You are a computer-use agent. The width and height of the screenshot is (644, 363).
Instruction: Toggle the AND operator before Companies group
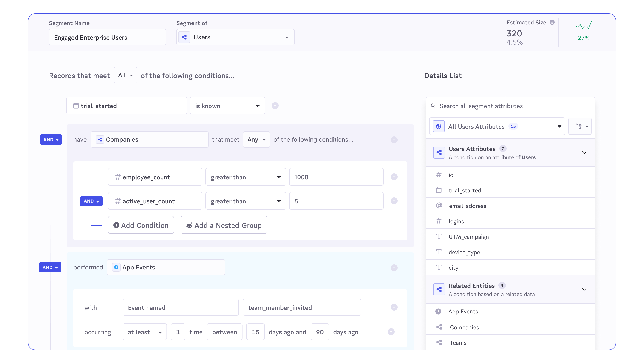[x=51, y=139]
